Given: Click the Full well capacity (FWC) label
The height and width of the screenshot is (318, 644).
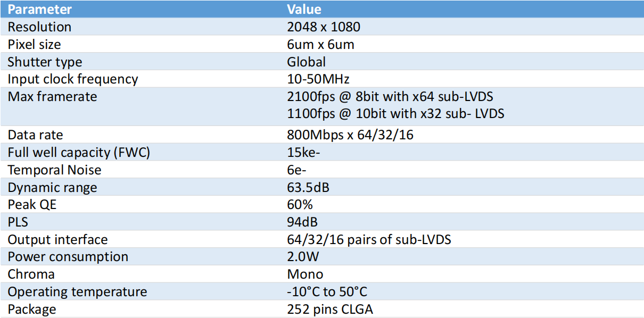Looking at the screenshot, I should pos(79,153).
